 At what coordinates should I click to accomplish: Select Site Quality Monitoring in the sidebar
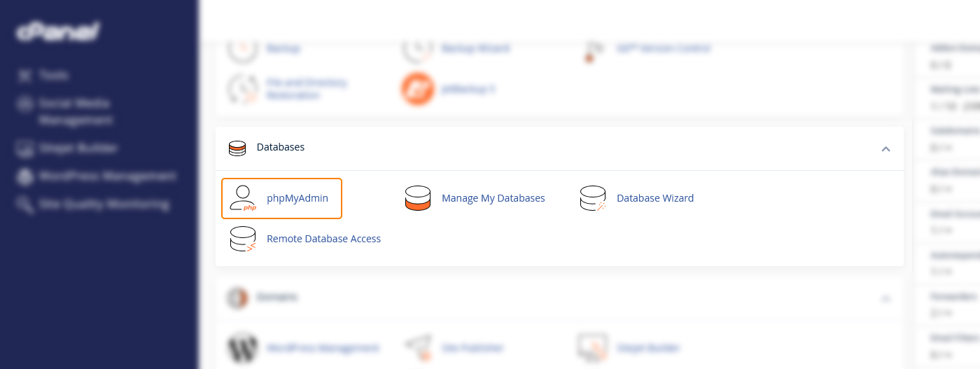[x=103, y=204]
